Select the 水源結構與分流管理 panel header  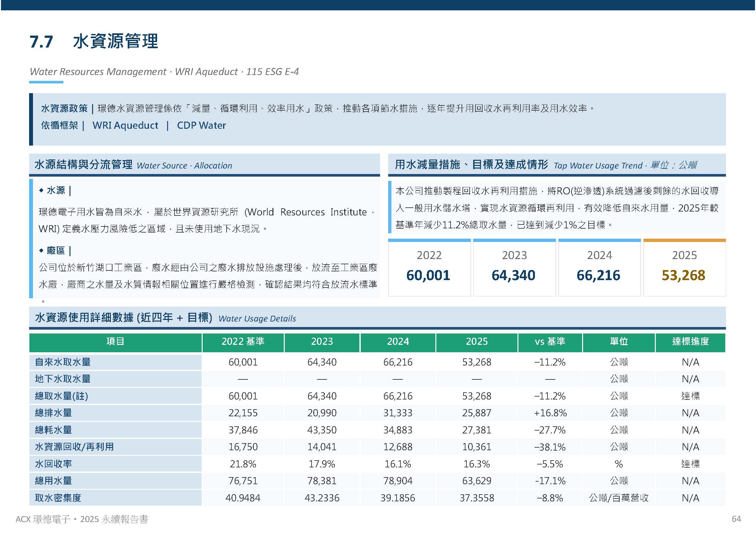pyautogui.click(x=205, y=164)
